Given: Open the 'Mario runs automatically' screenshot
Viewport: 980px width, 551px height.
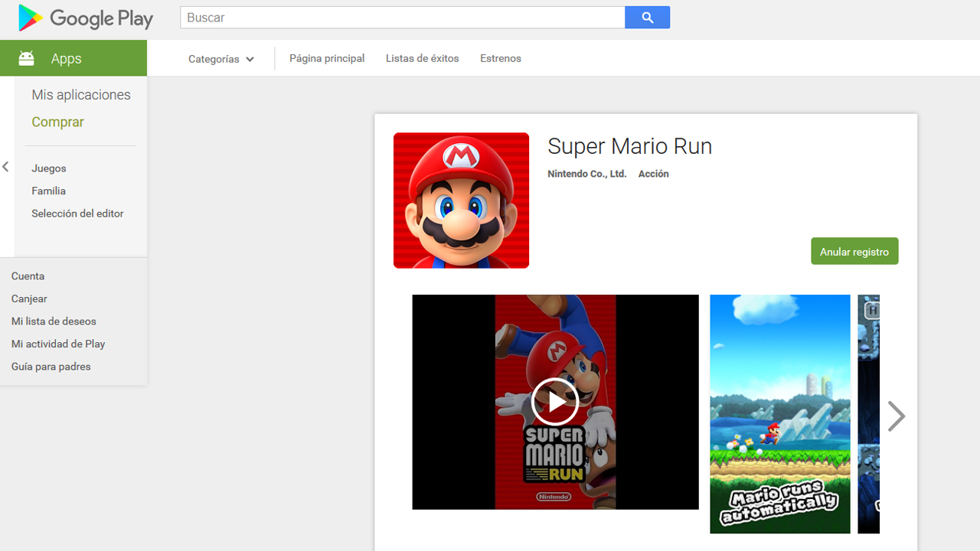Looking at the screenshot, I should click(779, 414).
